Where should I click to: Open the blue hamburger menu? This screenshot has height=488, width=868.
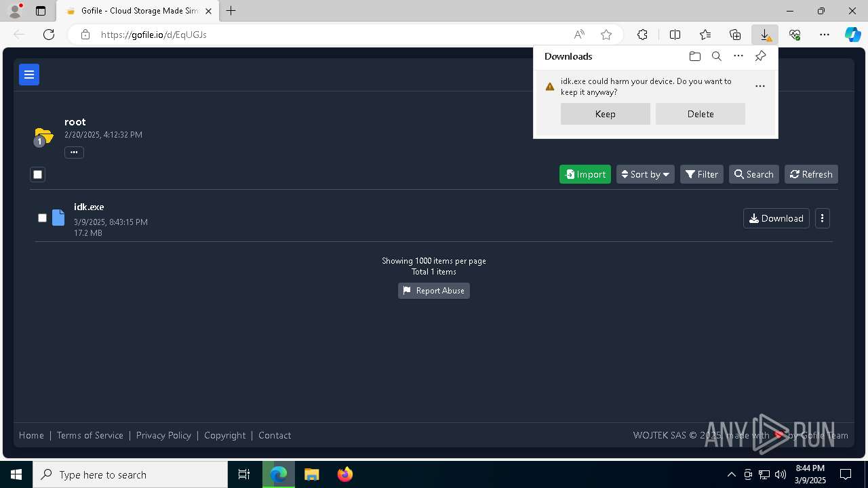point(29,75)
